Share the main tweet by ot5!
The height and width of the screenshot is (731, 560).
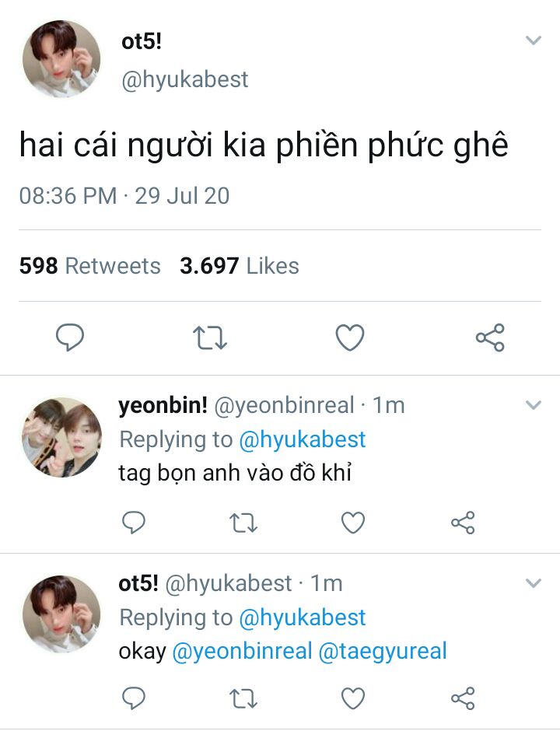click(490, 338)
